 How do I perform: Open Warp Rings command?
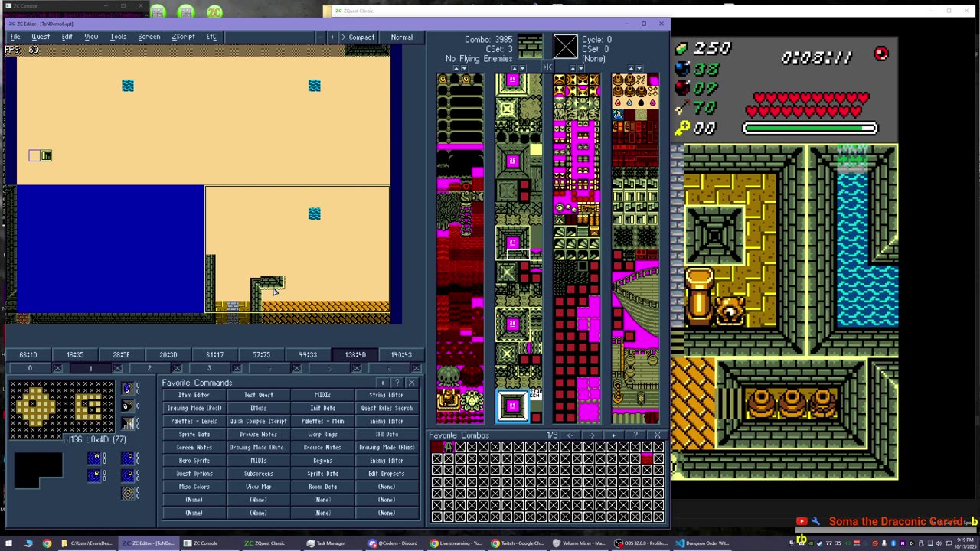(x=322, y=434)
